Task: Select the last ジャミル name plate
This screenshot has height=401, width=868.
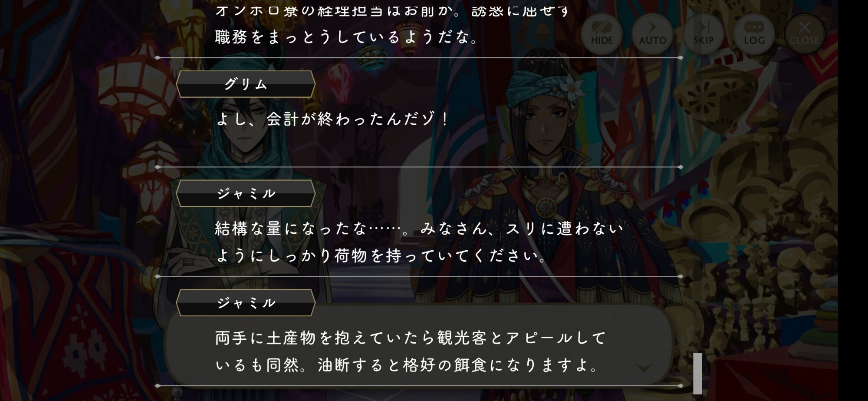Action: tap(246, 303)
